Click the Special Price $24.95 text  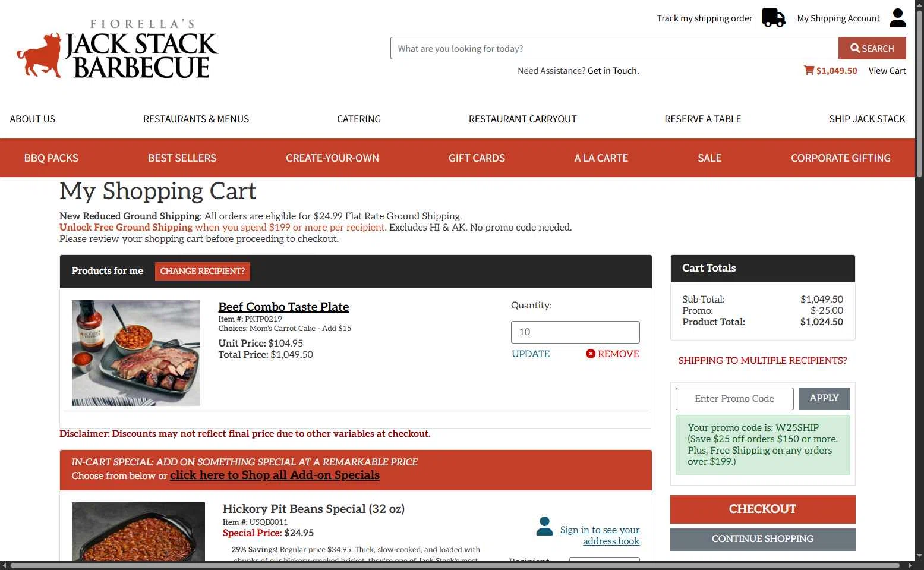point(268,533)
